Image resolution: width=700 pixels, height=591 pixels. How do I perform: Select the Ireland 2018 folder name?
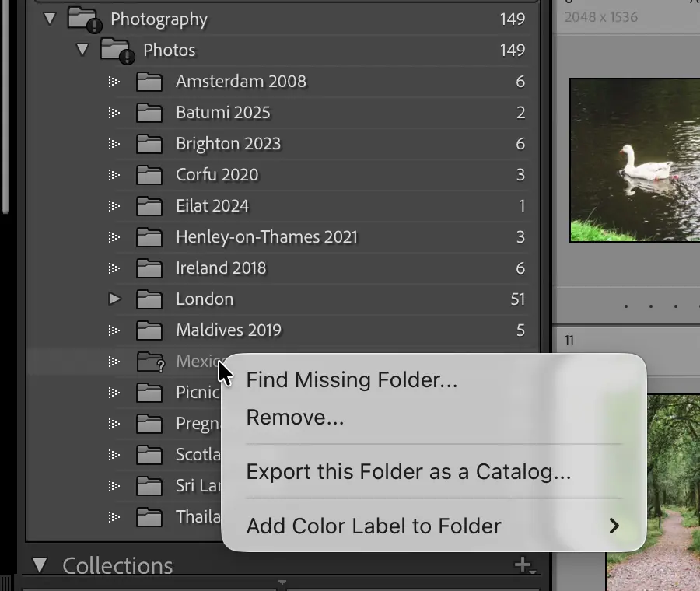click(x=221, y=268)
